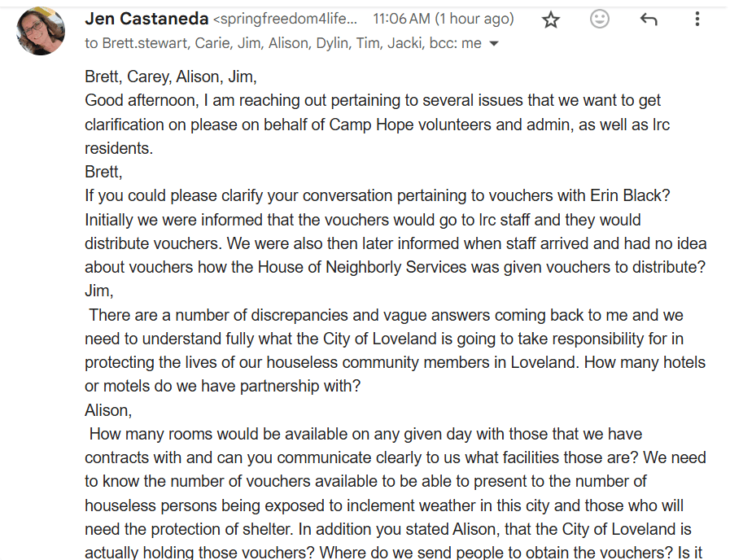Click Jen Castaneda's profile photo
The width and height of the screenshot is (730, 560).
click(x=41, y=31)
